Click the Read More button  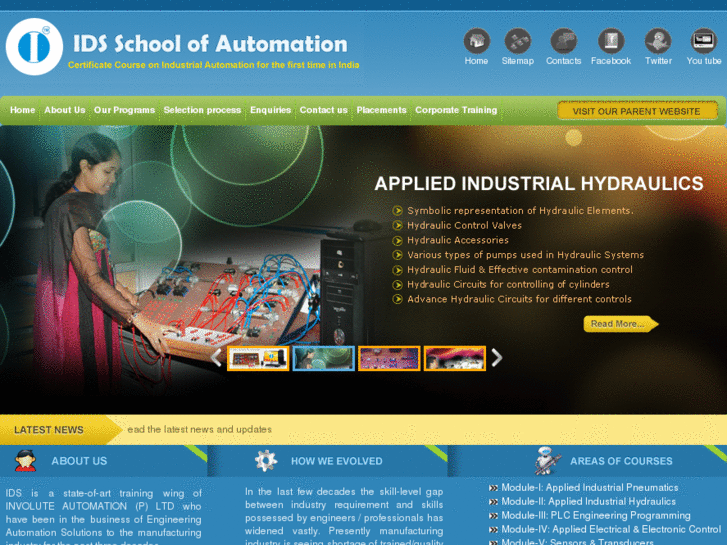[x=620, y=324]
